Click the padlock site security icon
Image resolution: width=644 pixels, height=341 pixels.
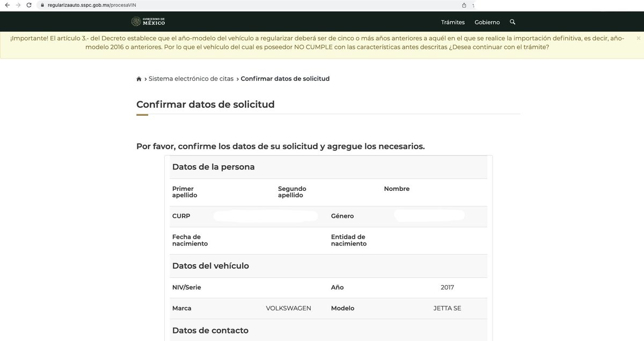[42, 5]
